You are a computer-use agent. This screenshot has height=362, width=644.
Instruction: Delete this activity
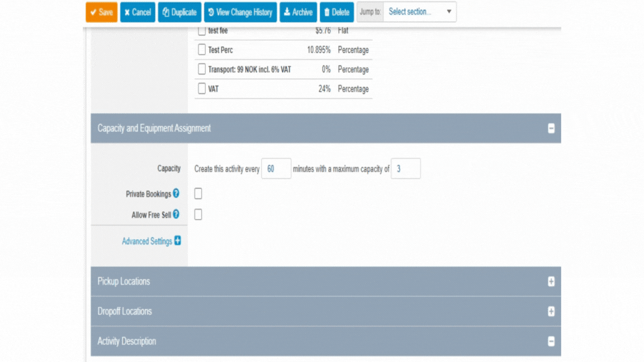point(337,12)
